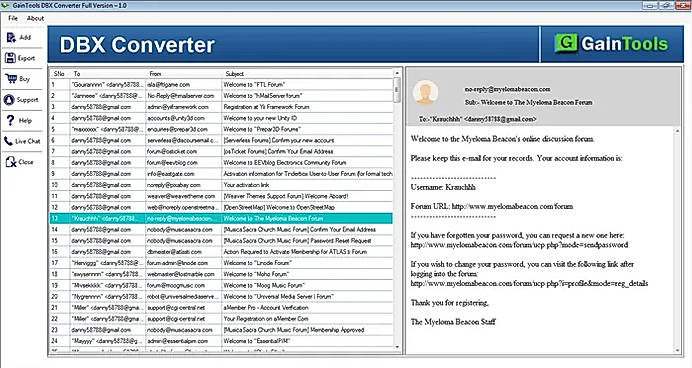Select email 'Welcome to "FTL Forum"'

point(221,84)
